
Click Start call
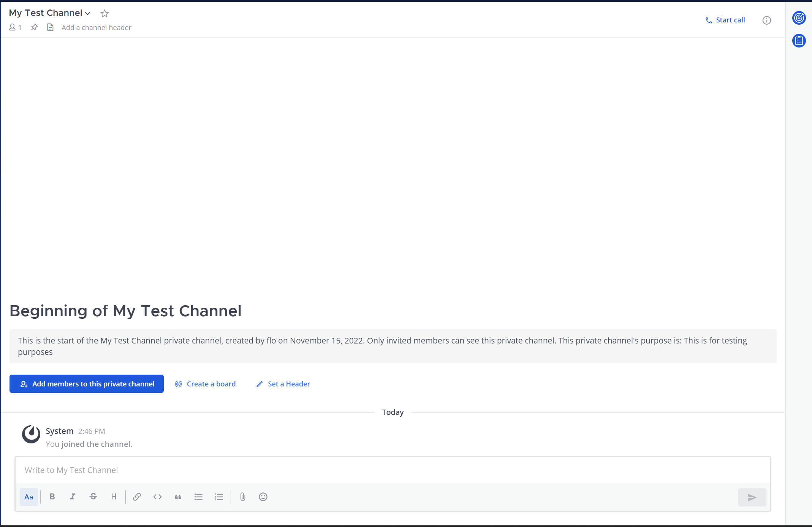pos(725,20)
